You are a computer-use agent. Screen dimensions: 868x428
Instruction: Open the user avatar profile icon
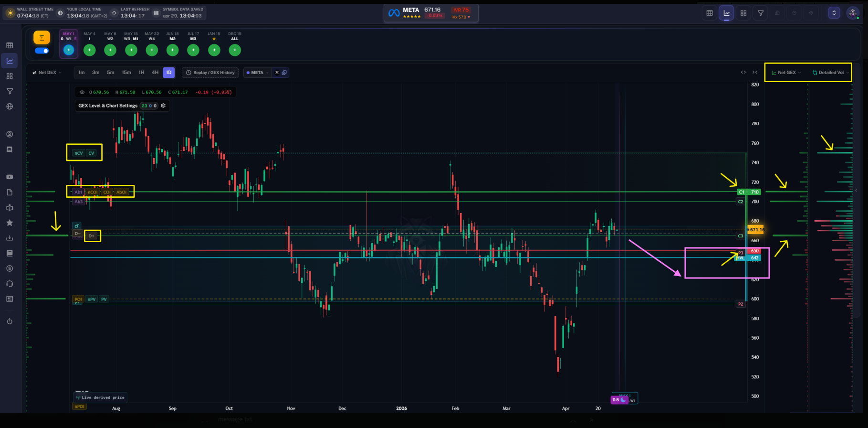(853, 13)
